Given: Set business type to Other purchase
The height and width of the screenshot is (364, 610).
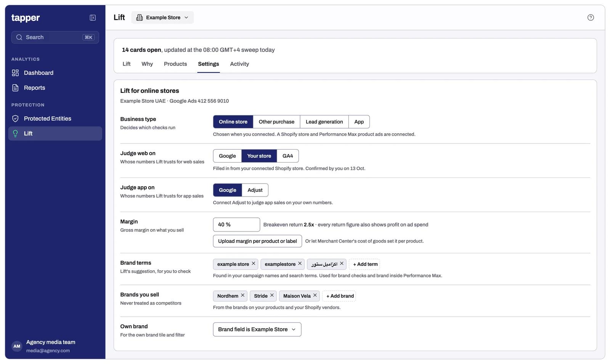Looking at the screenshot, I should (276, 122).
